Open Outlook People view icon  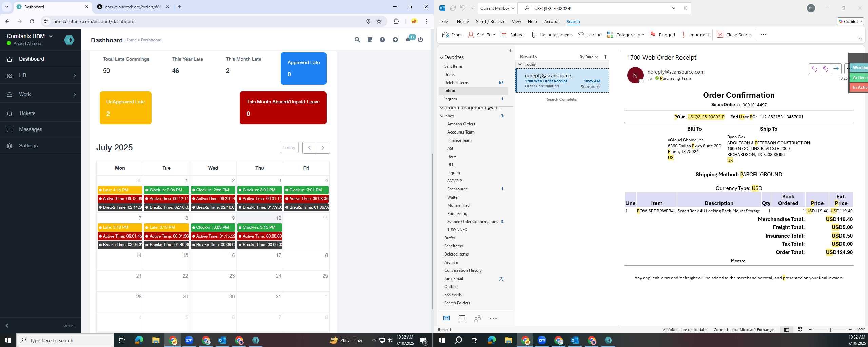[477, 318]
